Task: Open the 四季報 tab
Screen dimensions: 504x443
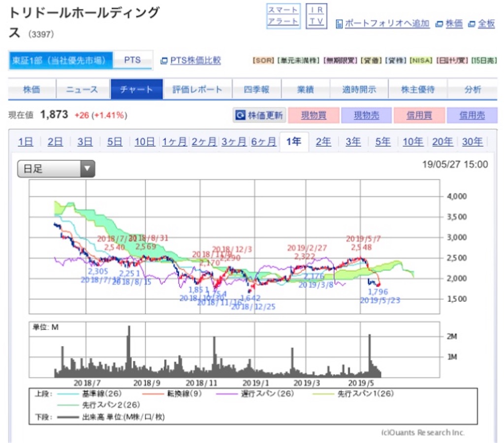Action: (x=256, y=89)
